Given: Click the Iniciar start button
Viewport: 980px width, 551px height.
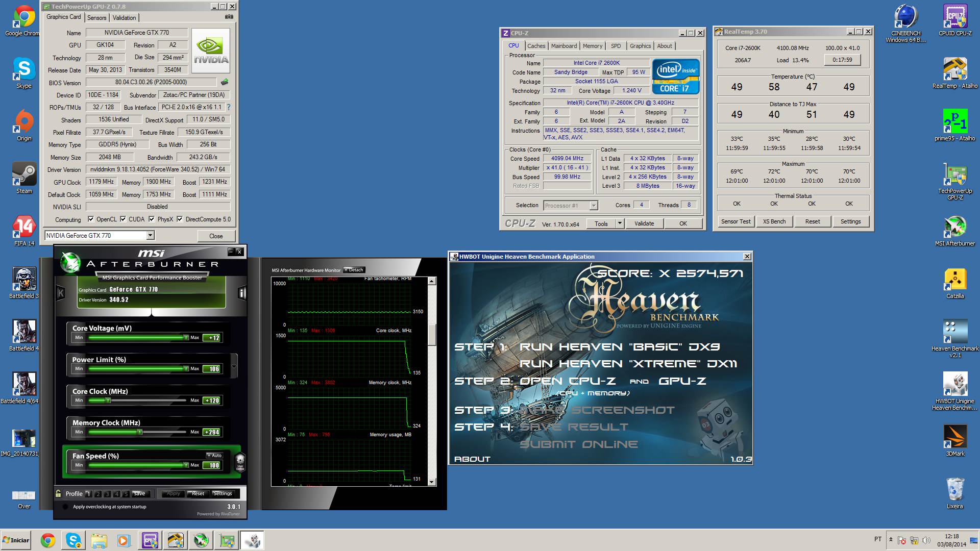Looking at the screenshot, I should [x=16, y=540].
